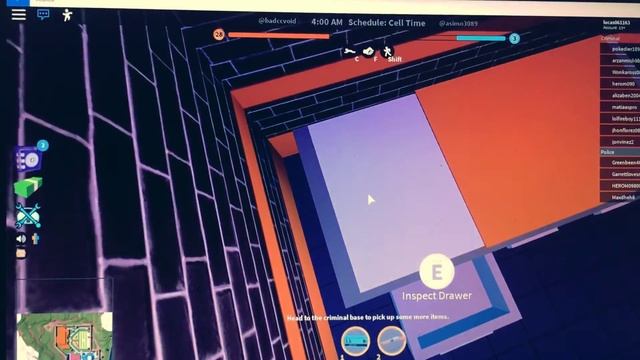Screen dimensions: 640x360
Task: Click the account name at top of player list
Action: coord(616,22)
